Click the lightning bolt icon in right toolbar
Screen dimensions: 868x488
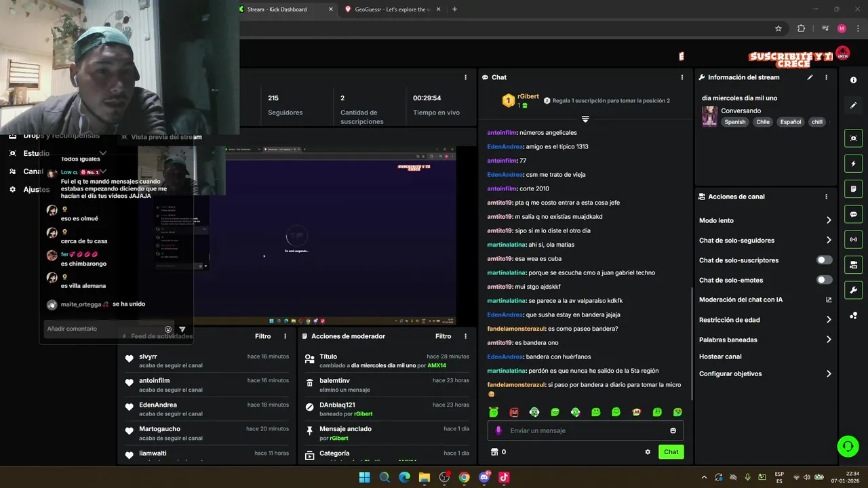coord(853,163)
